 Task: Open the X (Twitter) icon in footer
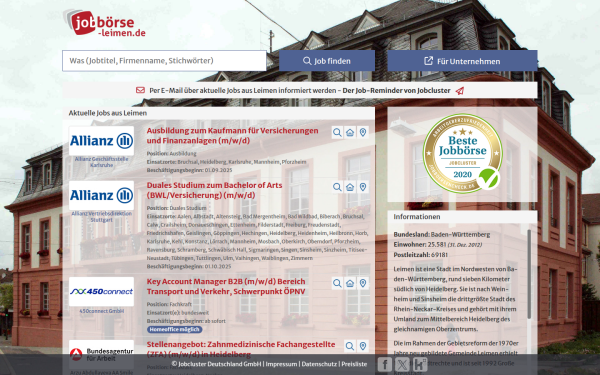[x=402, y=364]
